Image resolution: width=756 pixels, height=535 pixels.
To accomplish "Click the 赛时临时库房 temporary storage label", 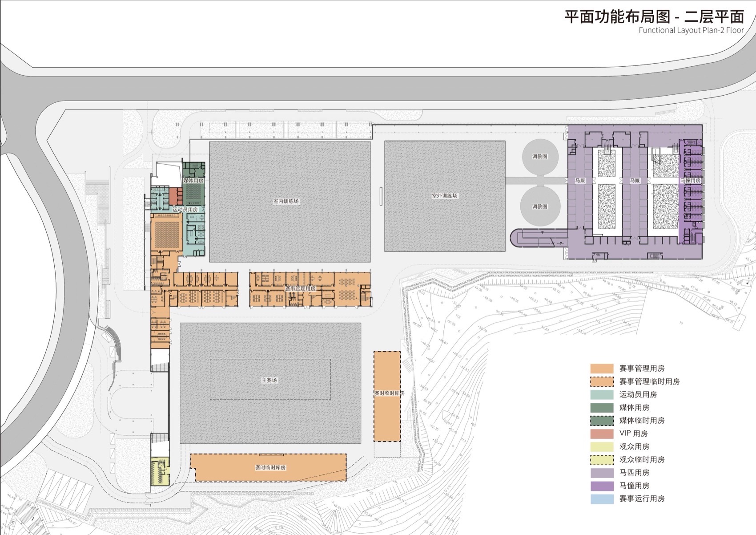I will (x=271, y=467).
